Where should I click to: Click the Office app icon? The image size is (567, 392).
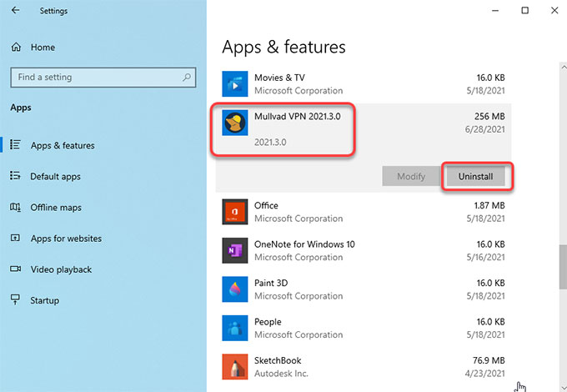point(235,212)
